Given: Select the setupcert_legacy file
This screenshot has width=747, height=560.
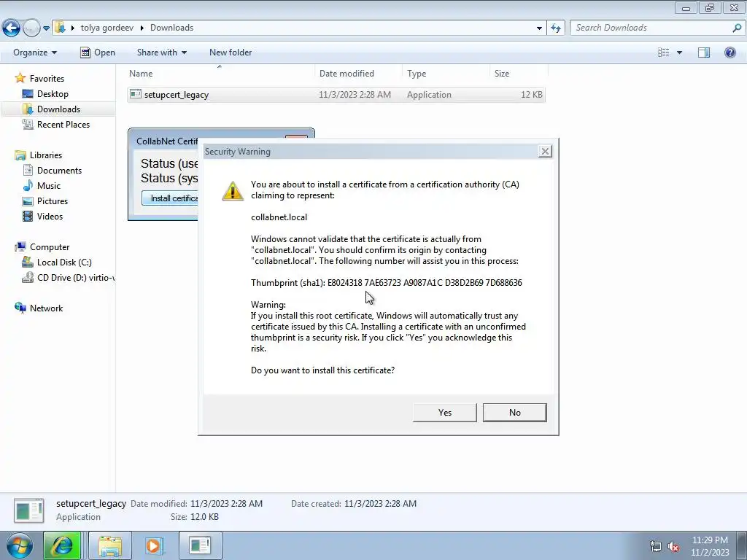Looking at the screenshot, I should point(336,95).
